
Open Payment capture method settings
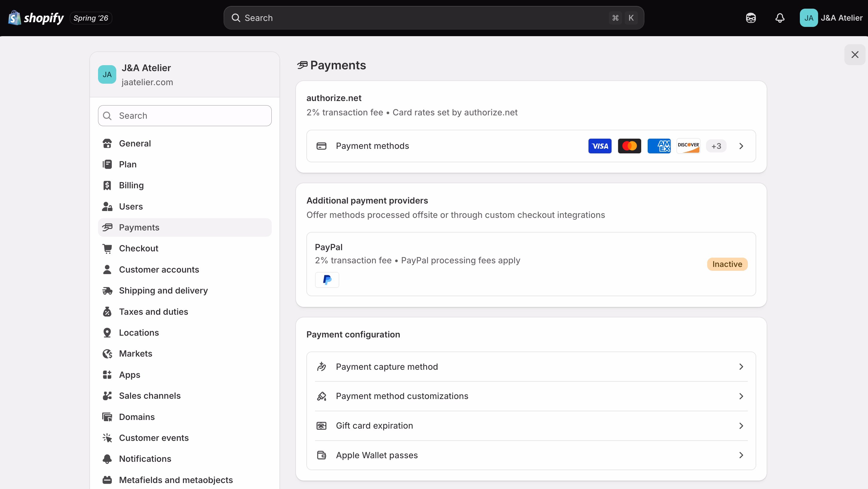(531, 367)
